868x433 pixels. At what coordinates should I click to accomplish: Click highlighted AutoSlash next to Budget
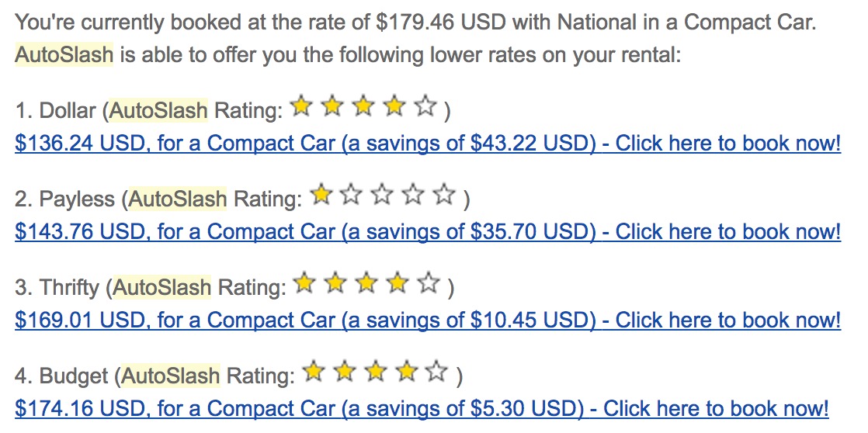[171, 376]
